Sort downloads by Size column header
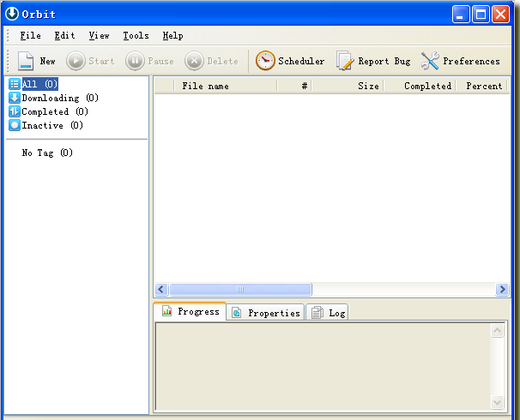The image size is (520, 420). (x=348, y=86)
